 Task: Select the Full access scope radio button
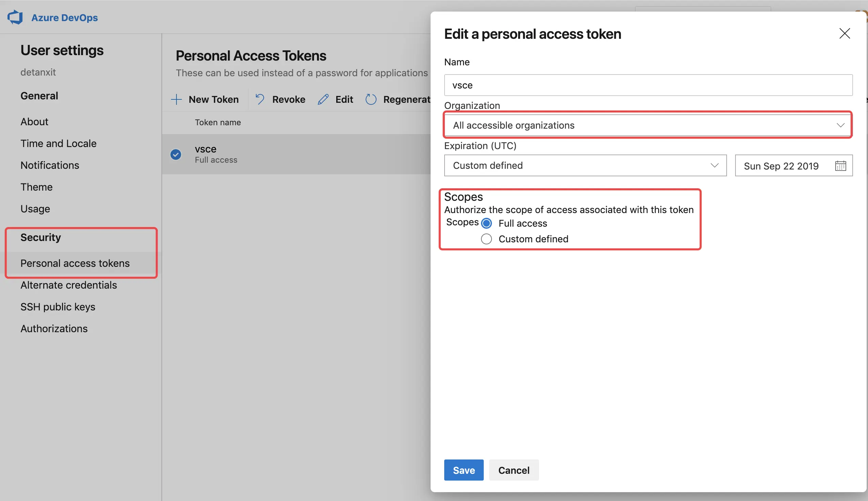click(486, 223)
